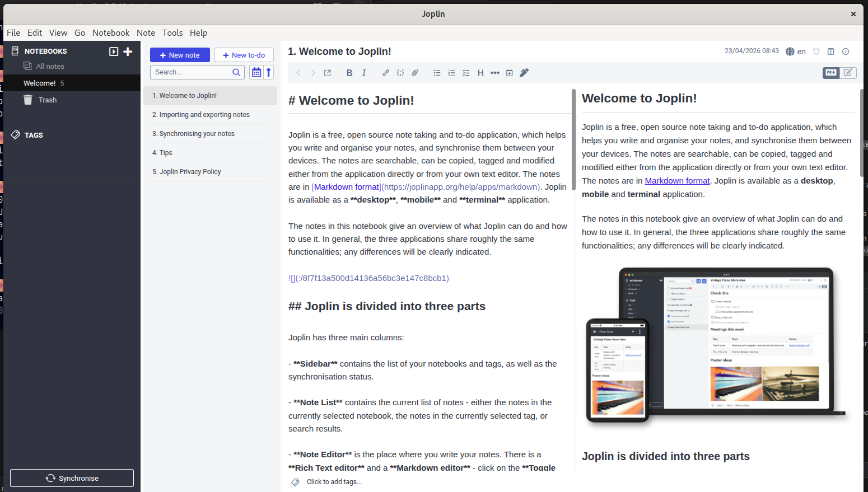The width and height of the screenshot is (868, 492).
Task: Switch to Markdown editor mode
Action: [831, 72]
